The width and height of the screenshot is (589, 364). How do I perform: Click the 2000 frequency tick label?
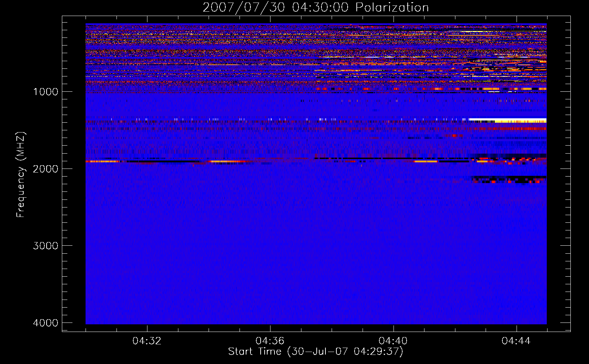click(46, 169)
